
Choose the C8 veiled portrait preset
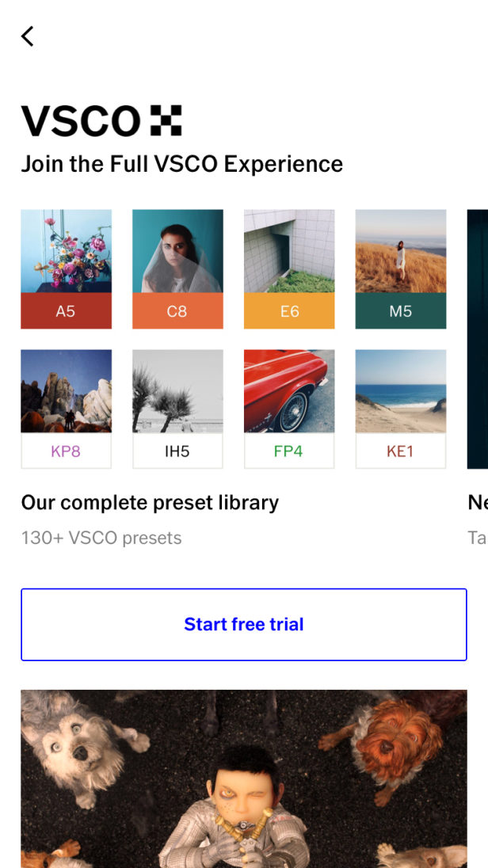(x=177, y=251)
